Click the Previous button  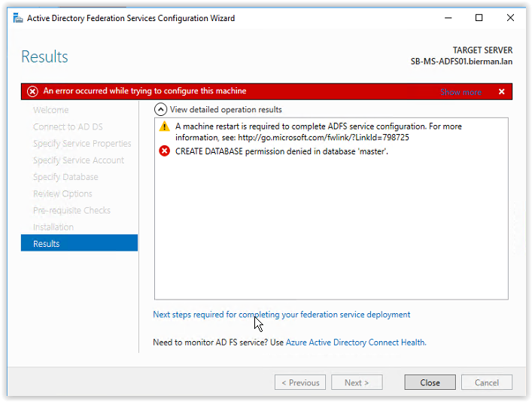click(300, 382)
